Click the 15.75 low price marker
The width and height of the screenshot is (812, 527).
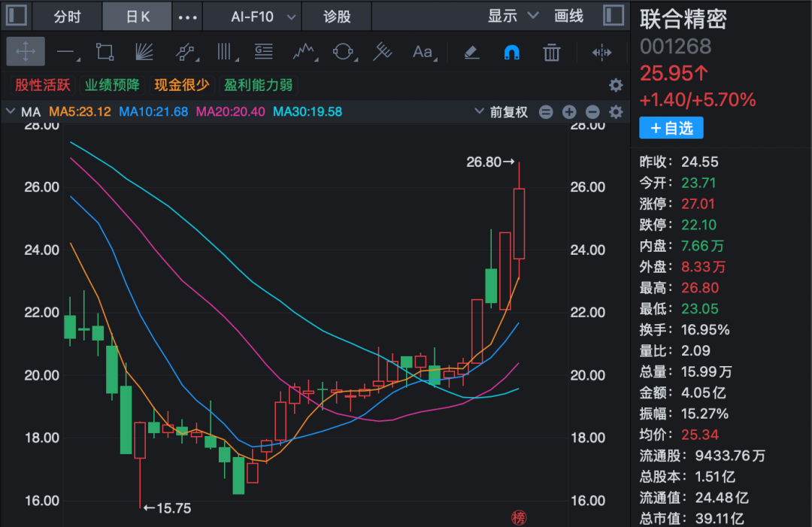[x=167, y=508]
